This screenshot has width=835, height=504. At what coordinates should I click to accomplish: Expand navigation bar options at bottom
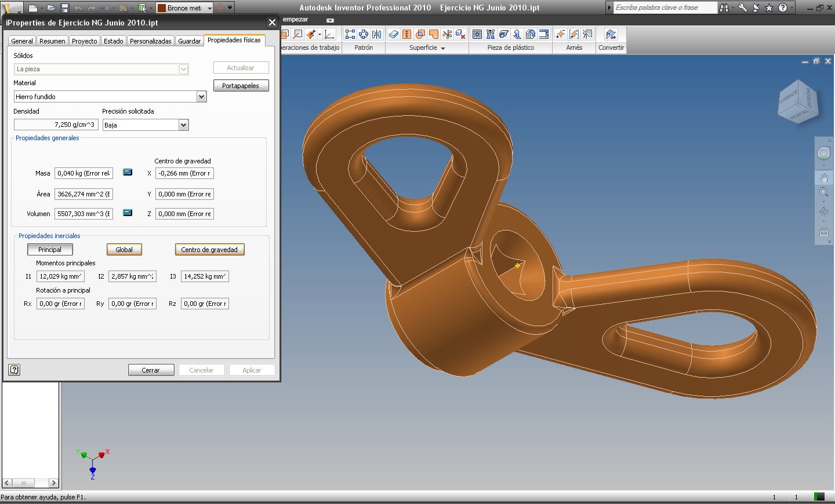(829, 242)
